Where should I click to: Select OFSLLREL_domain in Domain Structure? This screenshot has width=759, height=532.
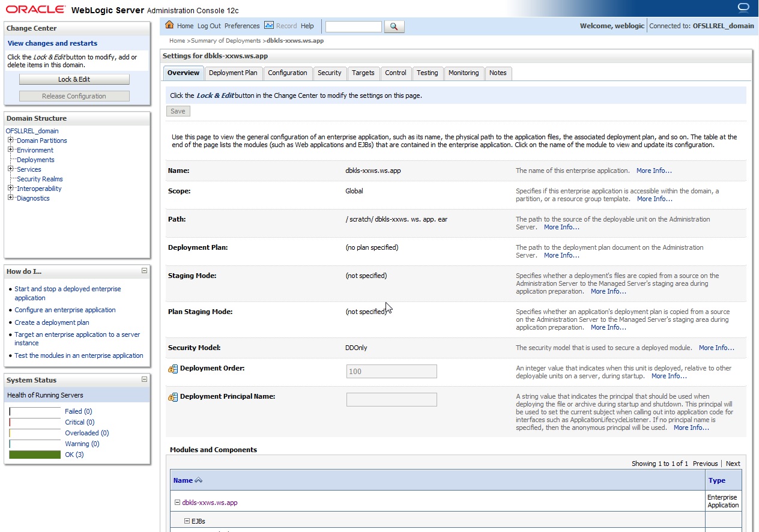click(x=32, y=131)
